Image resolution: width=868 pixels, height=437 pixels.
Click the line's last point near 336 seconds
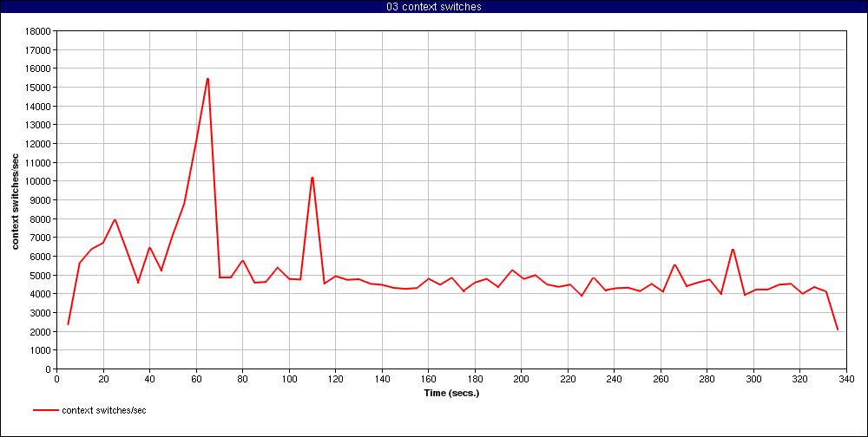pos(838,329)
